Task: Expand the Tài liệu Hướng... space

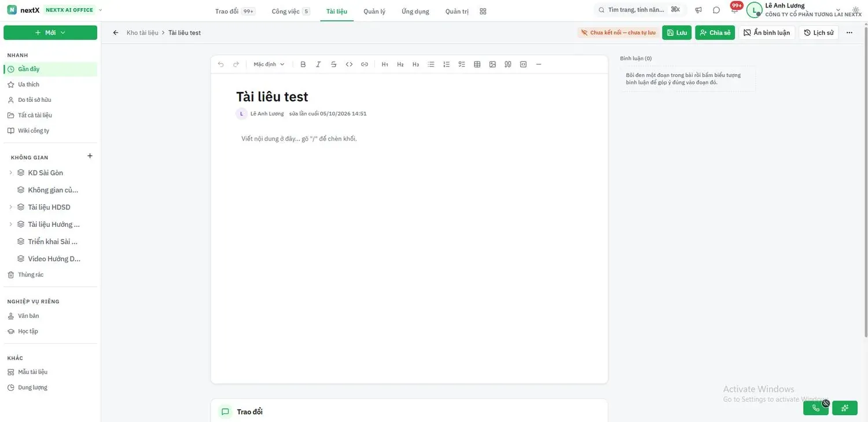Action: (10, 224)
